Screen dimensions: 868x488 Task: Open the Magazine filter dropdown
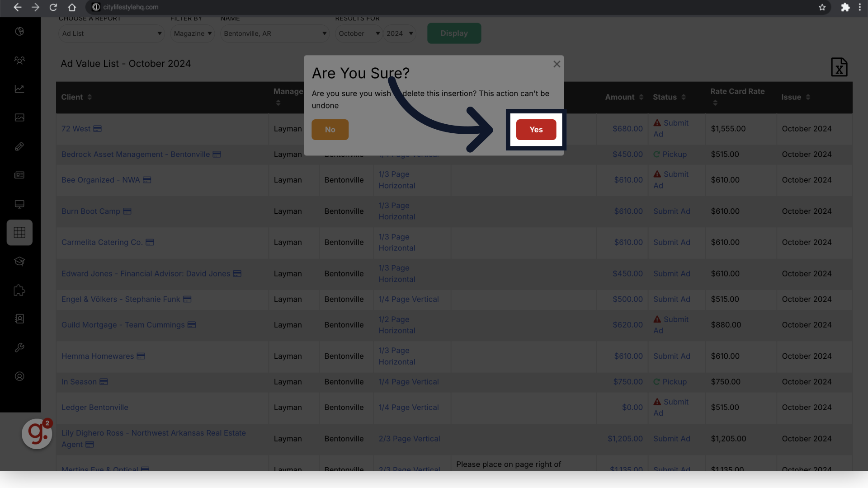pyautogui.click(x=193, y=33)
